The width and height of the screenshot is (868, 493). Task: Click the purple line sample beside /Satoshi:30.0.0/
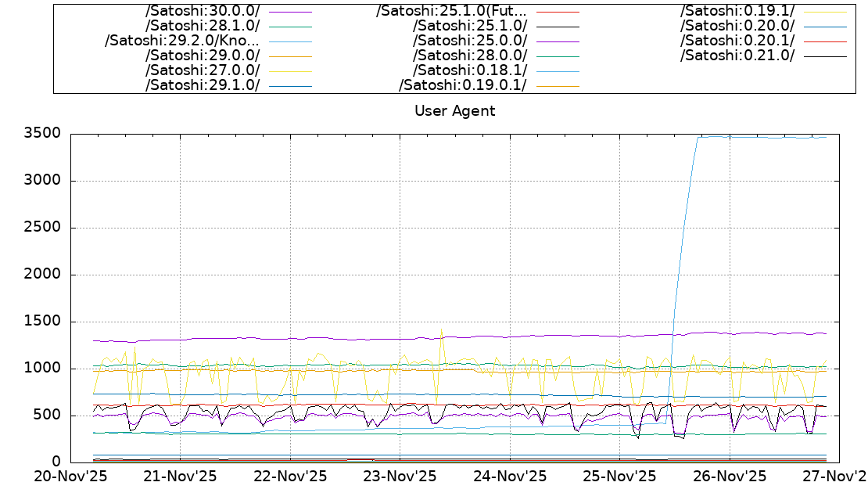pyautogui.click(x=289, y=12)
